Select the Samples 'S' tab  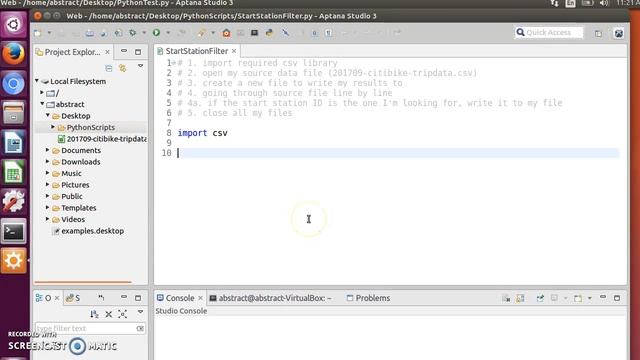73,298
